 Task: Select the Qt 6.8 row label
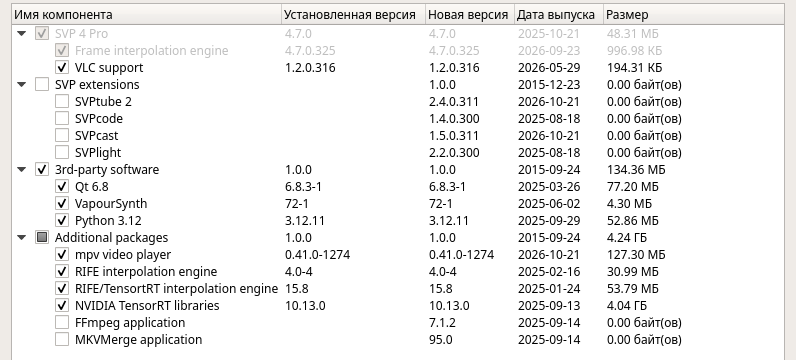tap(91, 186)
